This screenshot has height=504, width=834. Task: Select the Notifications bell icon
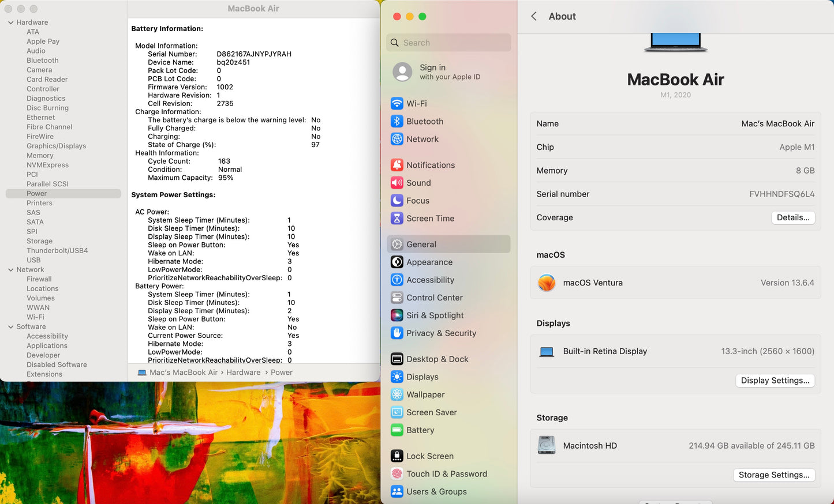point(397,165)
